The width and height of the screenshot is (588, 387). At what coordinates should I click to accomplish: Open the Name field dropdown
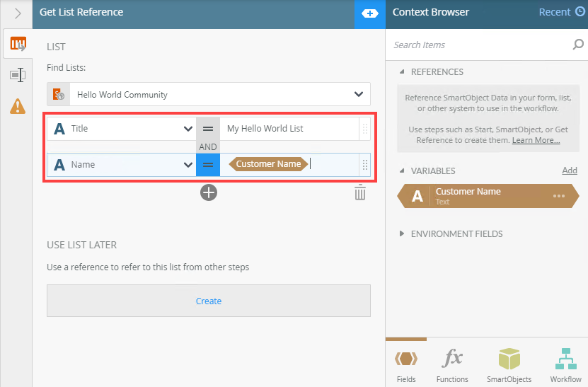[188, 164]
